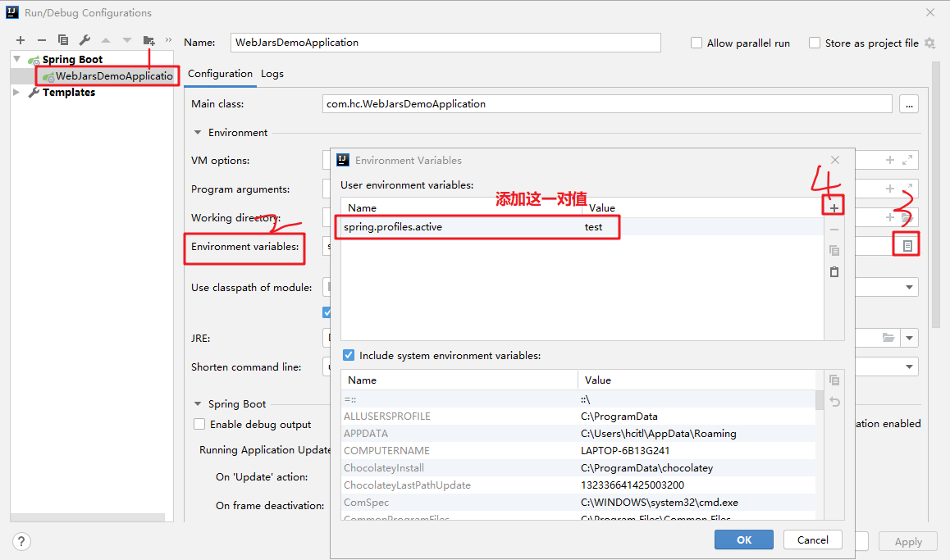Toggle Store as project file checkbox
This screenshot has height=560, width=950.
pyautogui.click(x=815, y=43)
